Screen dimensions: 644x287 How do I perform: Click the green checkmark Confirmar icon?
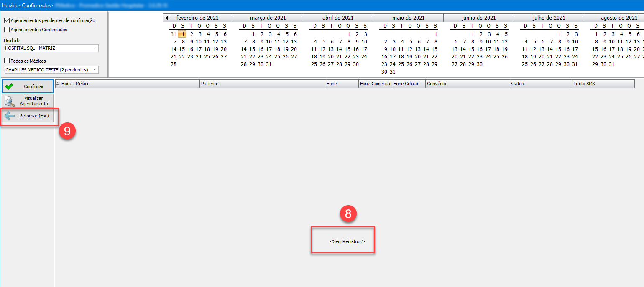pos(9,86)
